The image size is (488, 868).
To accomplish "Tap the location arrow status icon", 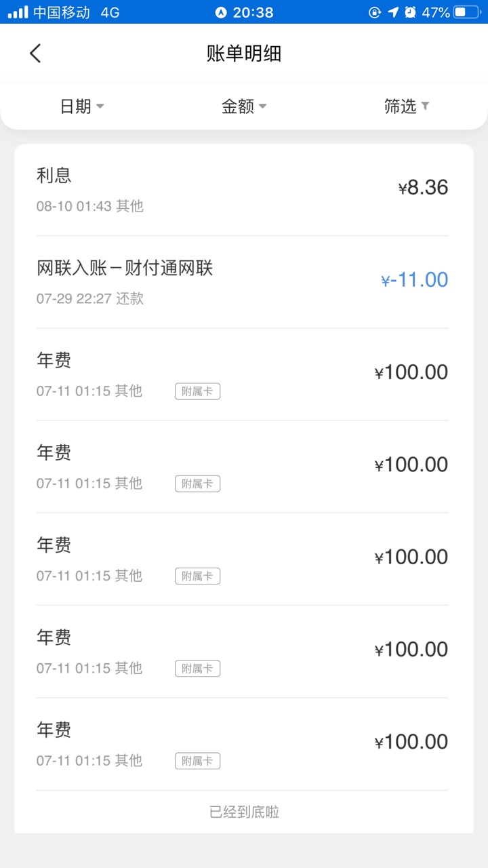I will point(393,12).
